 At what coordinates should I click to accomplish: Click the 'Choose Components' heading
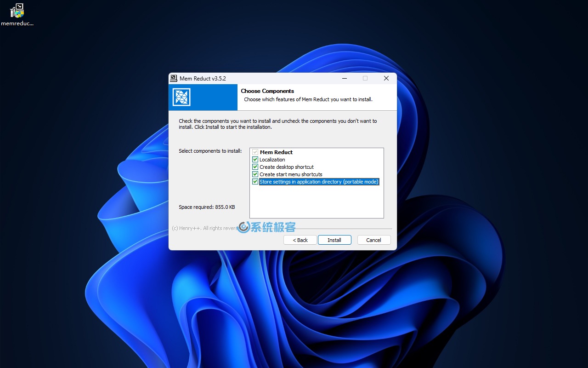267,91
